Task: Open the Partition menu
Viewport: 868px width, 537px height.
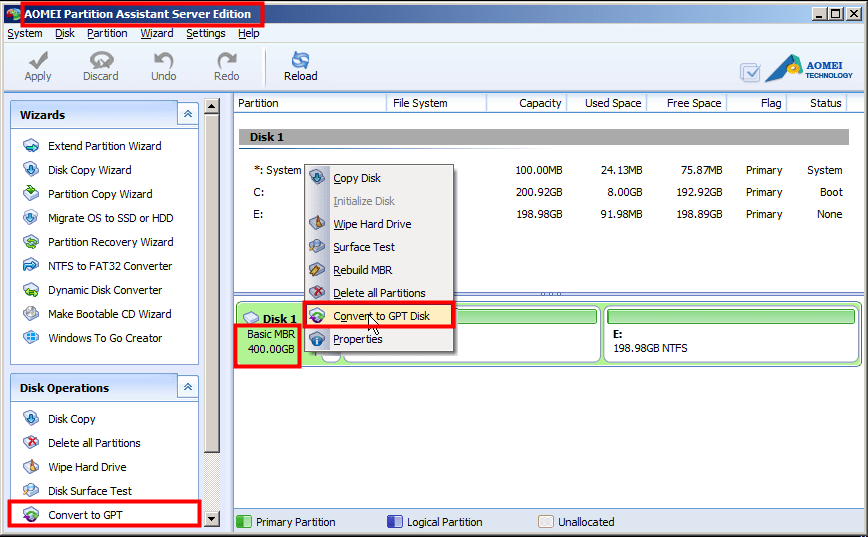Action: [107, 33]
